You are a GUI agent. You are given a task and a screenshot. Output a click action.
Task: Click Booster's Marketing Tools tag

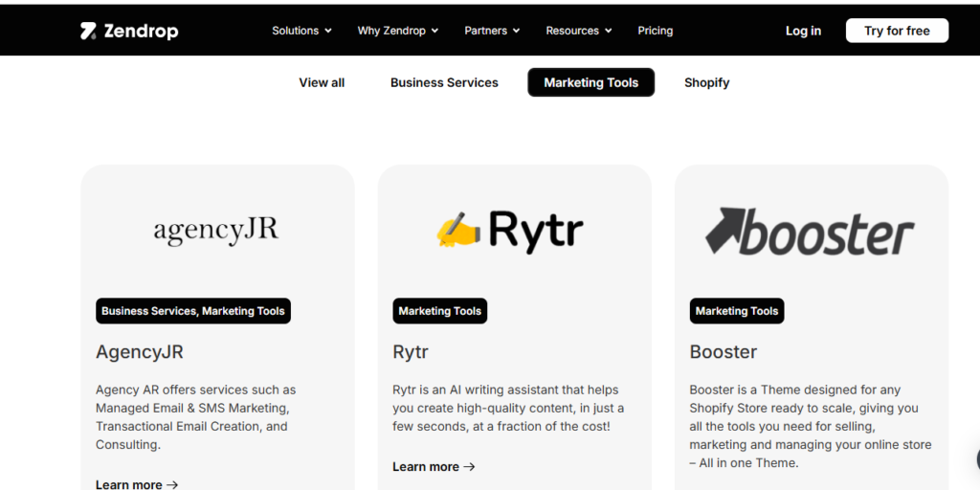tap(737, 311)
